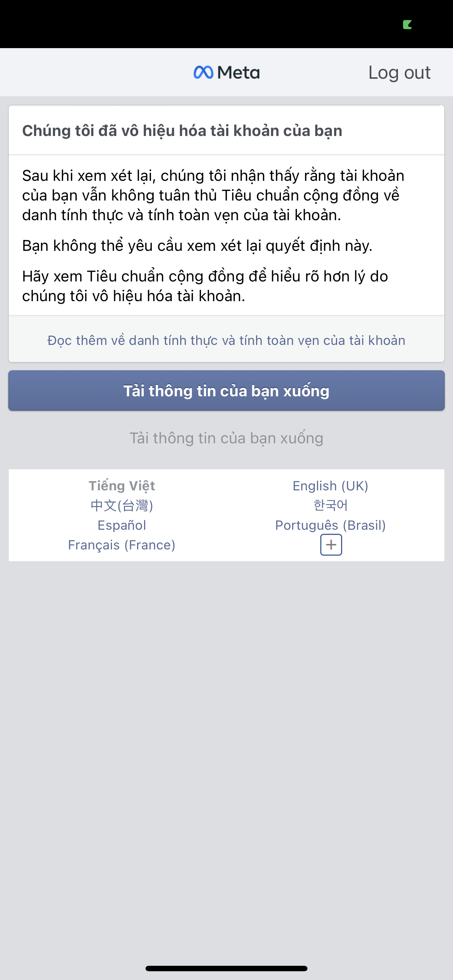Change language to Español
Image resolution: width=453 pixels, height=980 pixels.
(x=122, y=525)
